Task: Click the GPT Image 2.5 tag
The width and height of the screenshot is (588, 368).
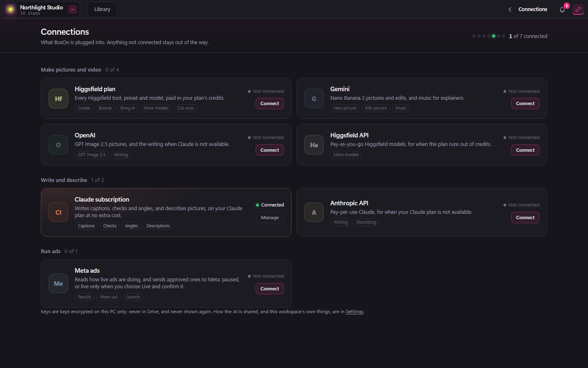Action: (x=91, y=155)
